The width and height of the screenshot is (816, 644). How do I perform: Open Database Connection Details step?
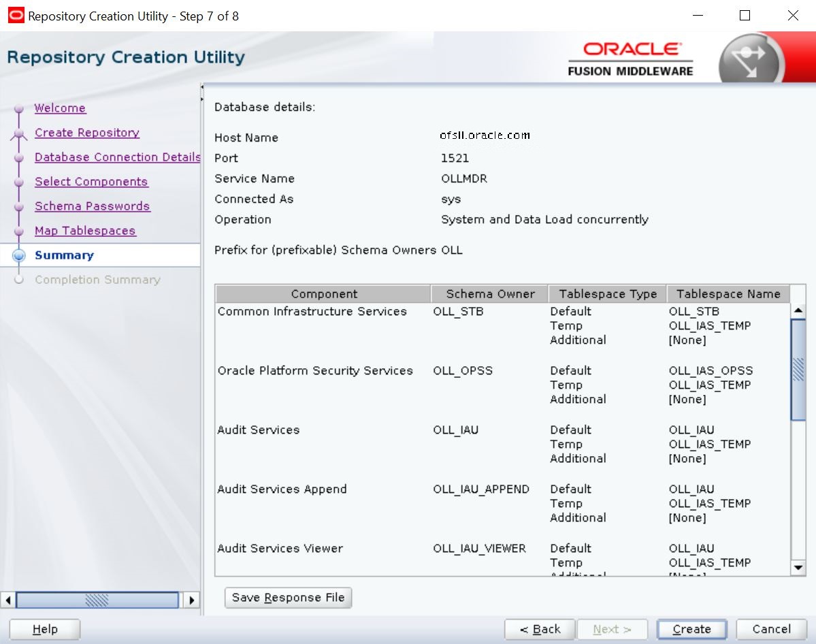pos(118,157)
